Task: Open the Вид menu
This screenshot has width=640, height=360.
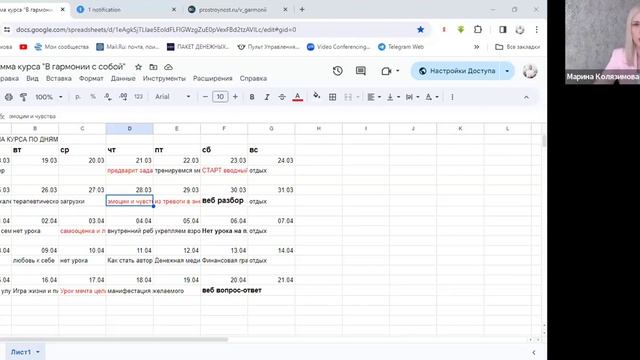Action: [32, 78]
